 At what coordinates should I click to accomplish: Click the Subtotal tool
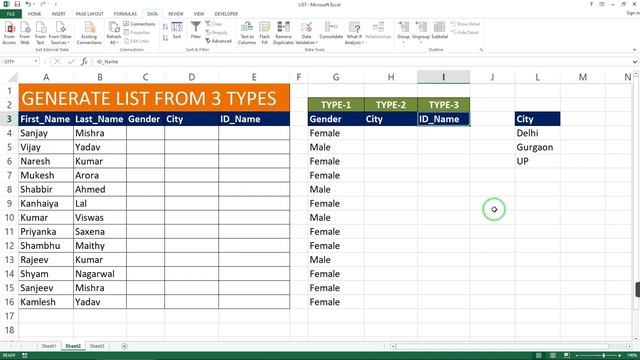440,31
